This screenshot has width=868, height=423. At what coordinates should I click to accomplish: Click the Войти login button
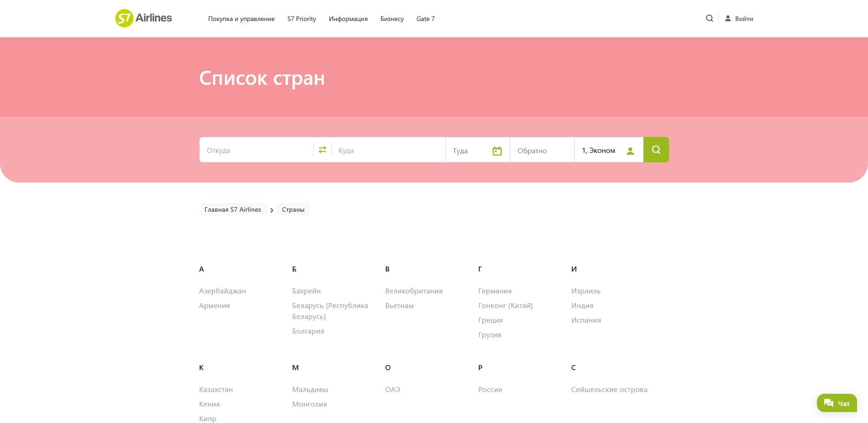tap(739, 19)
